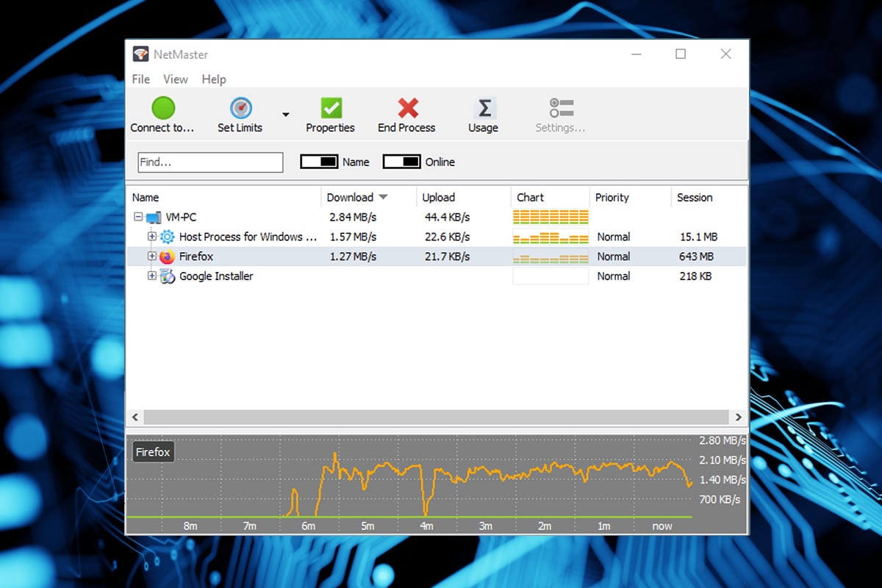Toggle the Name filter switch
The height and width of the screenshot is (588, 882).
coord(319,162)
